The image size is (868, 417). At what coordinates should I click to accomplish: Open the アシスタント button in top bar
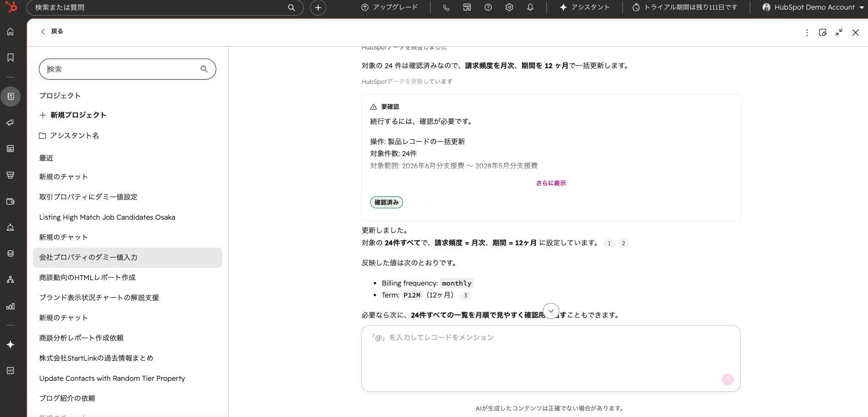tap(585, 7)
